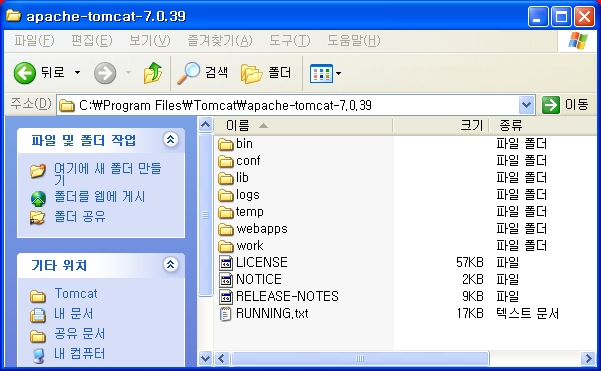Select the webapps folder icon

pyautogui.click(x=226, y=229)
